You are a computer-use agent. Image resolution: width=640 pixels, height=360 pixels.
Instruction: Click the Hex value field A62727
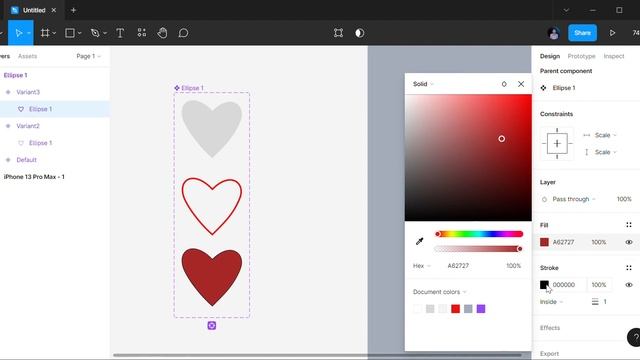click(458, 266)
